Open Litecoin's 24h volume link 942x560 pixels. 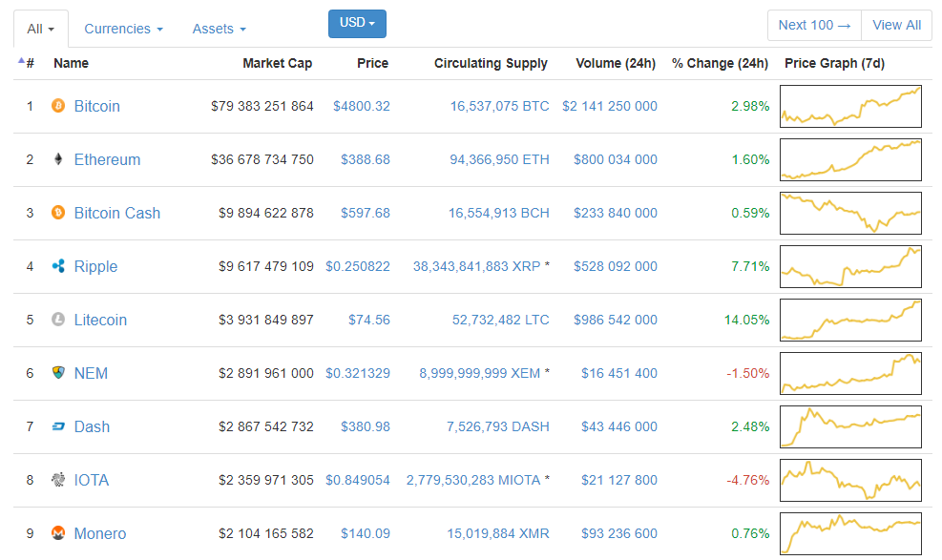pyautogui.click(x=615, y=320)
